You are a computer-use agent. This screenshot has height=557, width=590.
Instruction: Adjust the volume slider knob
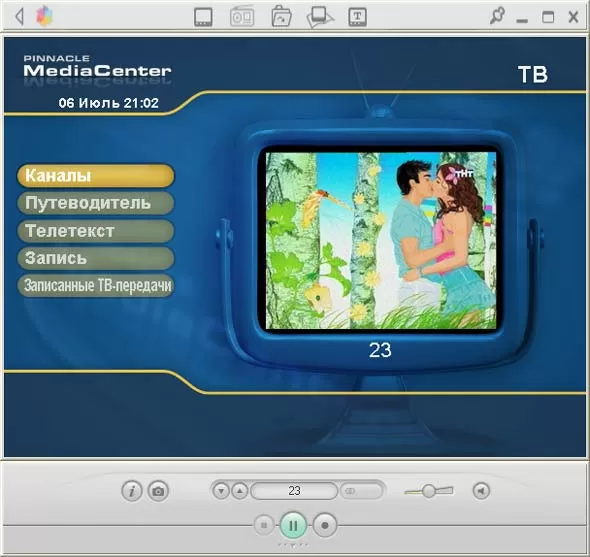(428, 491)
